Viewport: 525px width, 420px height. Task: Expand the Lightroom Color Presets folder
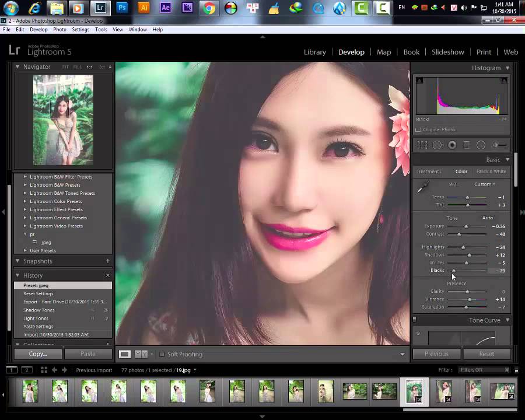click(25, 201)
